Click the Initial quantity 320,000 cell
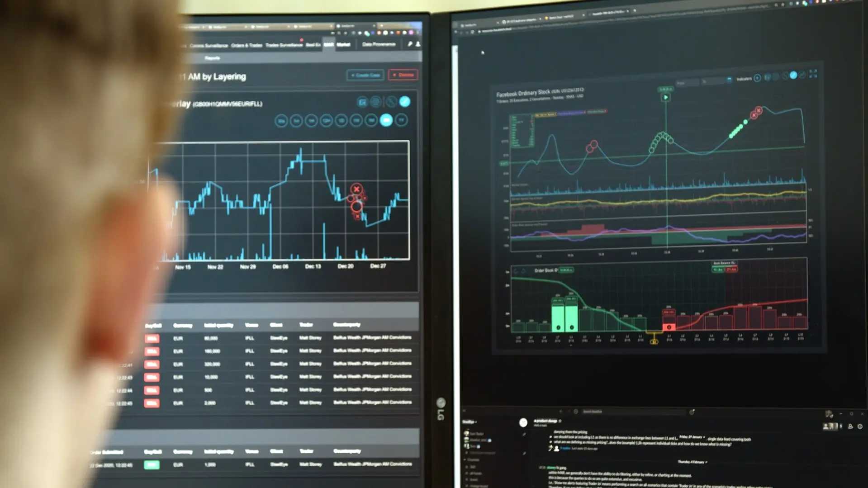 coord(212,364)
